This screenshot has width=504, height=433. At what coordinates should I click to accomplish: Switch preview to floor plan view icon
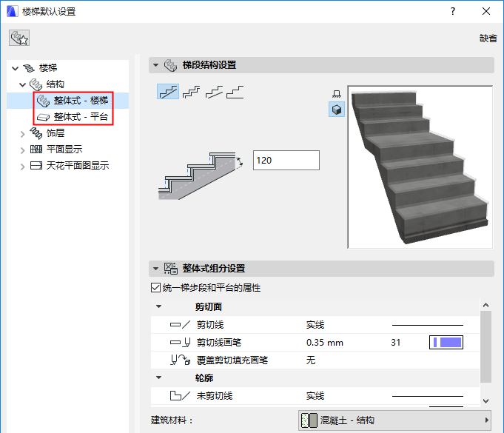tap(337, 93)
